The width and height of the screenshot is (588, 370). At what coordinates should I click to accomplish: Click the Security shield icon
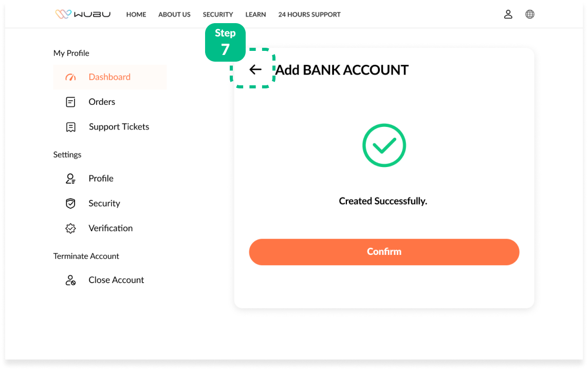(70, 203)
